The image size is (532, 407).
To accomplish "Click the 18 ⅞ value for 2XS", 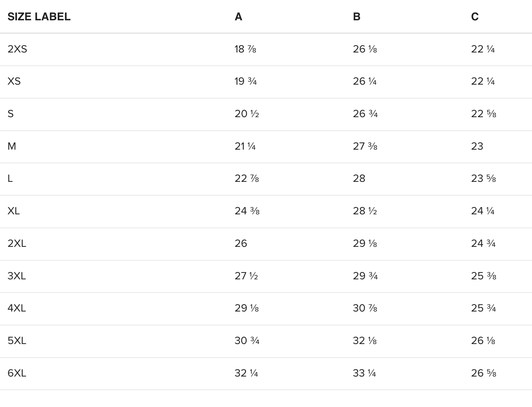I will click(x=245, y=49).
